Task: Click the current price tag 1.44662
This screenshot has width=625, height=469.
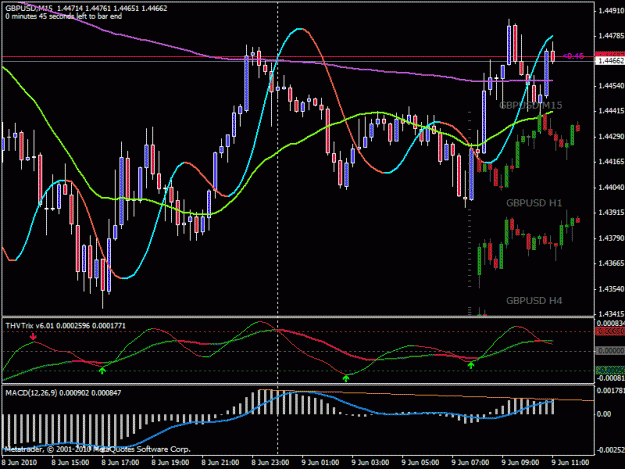Action: point(610,61)
